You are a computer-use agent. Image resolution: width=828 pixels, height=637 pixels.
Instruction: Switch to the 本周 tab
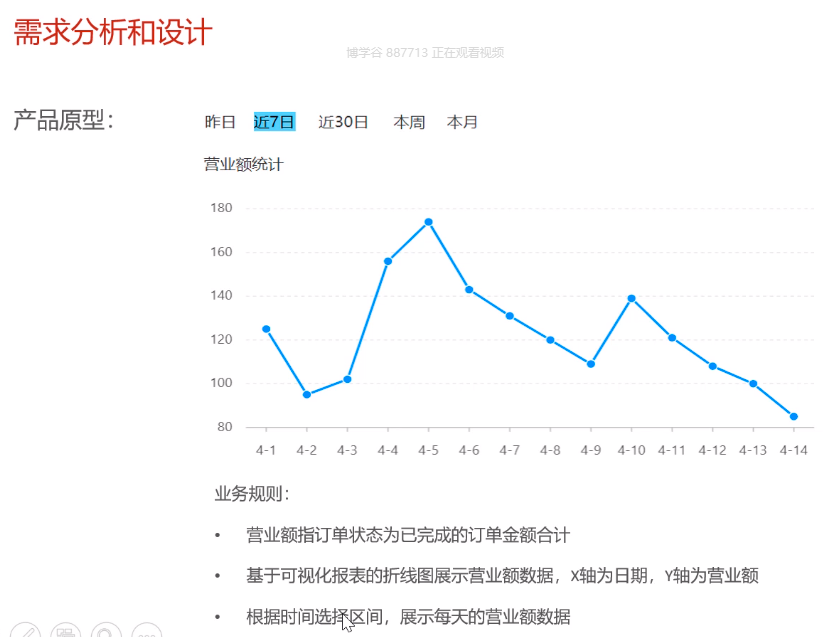pyautogui.click(x=409, y=122)
